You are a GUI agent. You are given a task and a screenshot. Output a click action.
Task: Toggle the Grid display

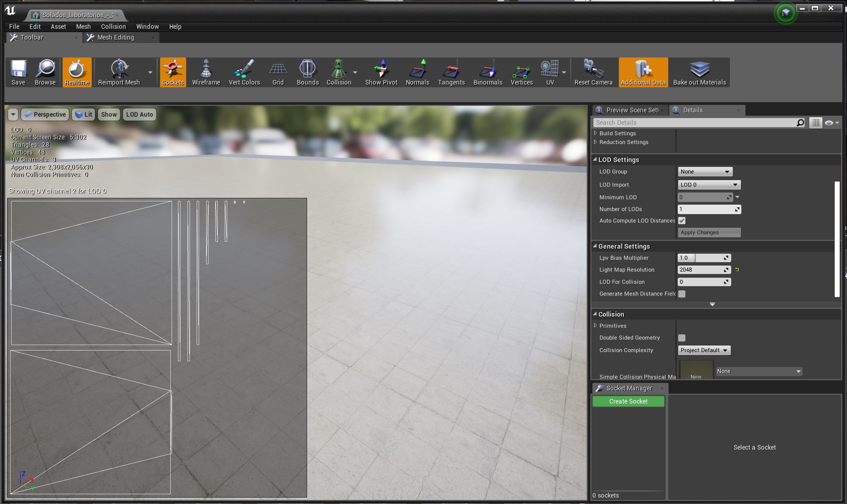click(x=278, y=72)
